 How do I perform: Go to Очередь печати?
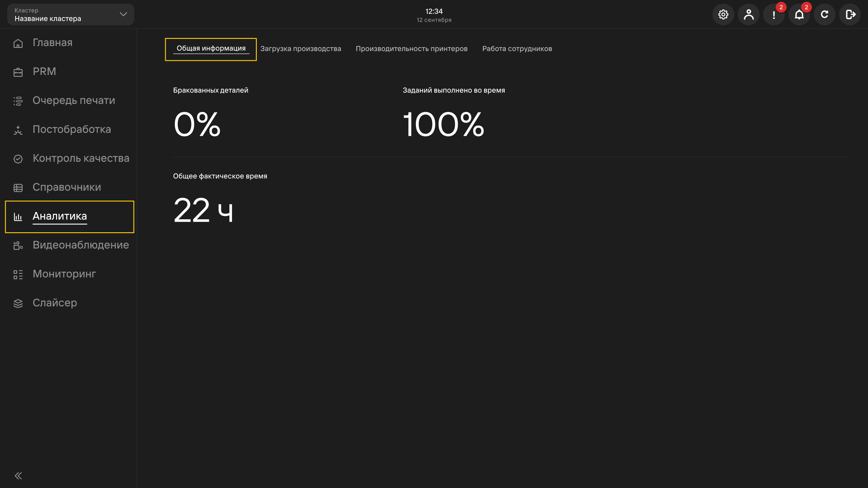[74, 100]
